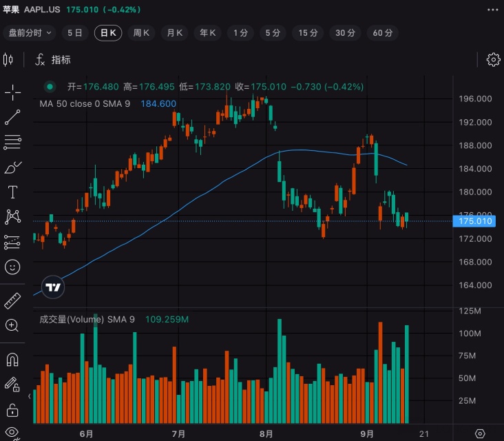The height and width of the screenshot is (441, 504).
Task: Click the blue MA value 184.600
Action: 158,103
